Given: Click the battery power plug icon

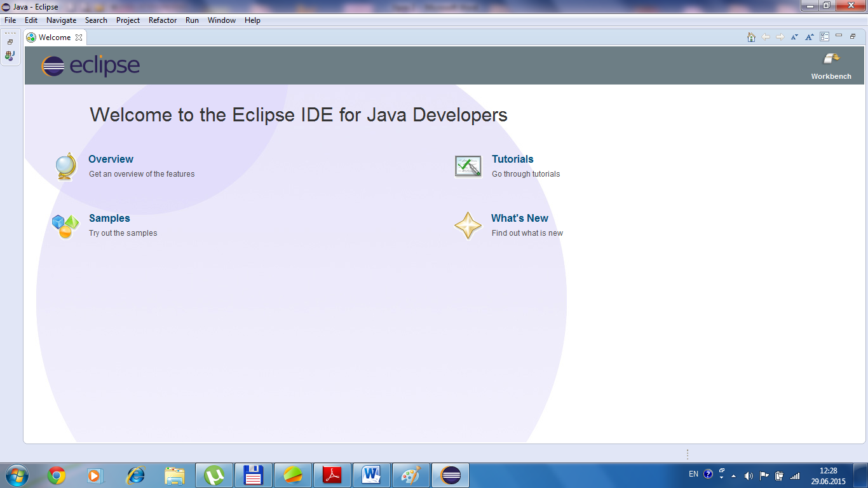Looking at the screenshot, I should click(x=779, y=476).
